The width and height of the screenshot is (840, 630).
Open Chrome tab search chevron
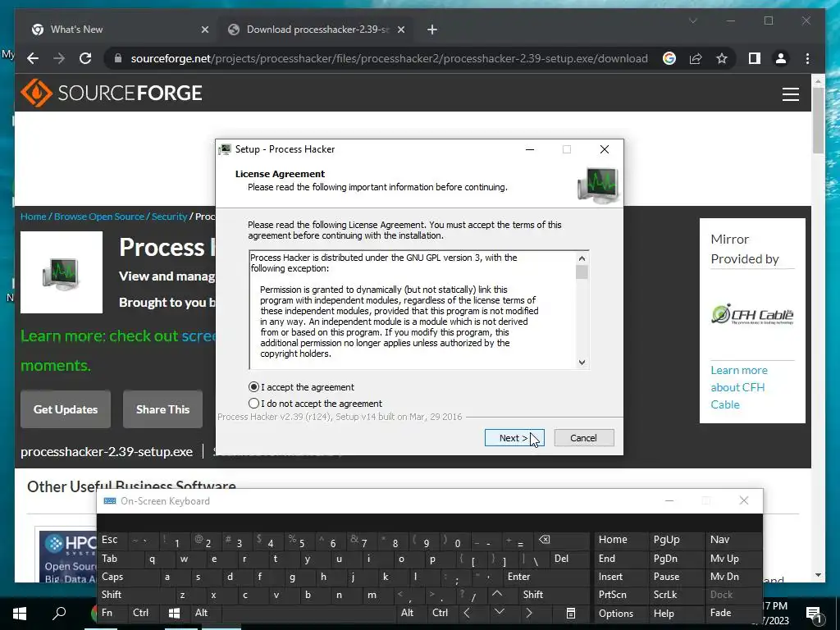pos(692,21)
